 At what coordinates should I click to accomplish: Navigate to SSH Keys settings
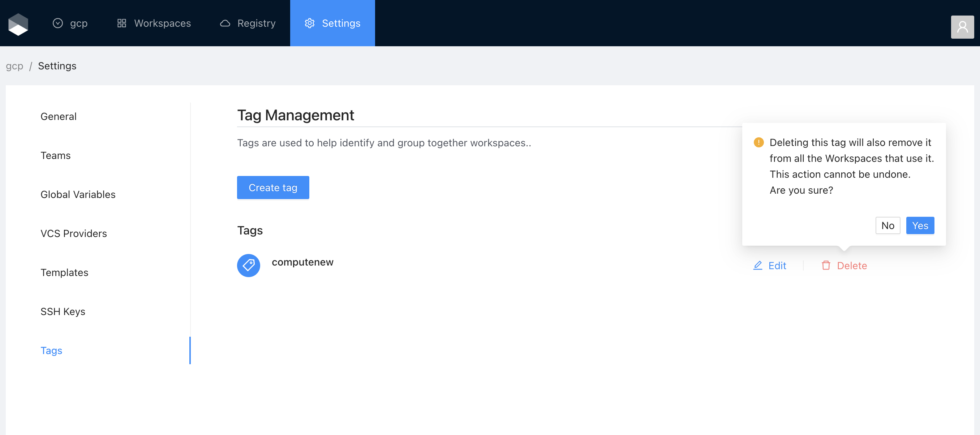pyautogui.click(x=63, y=311)
